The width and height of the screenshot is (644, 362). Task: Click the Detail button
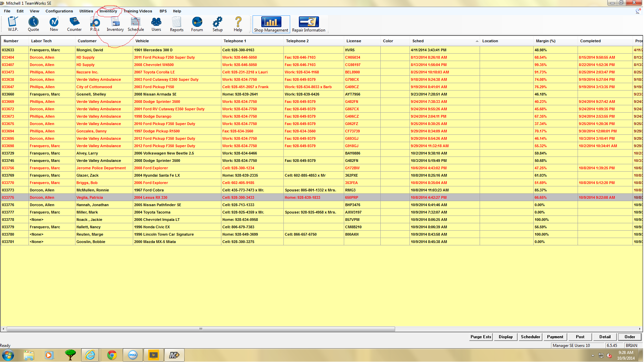(x=605, y=337)
